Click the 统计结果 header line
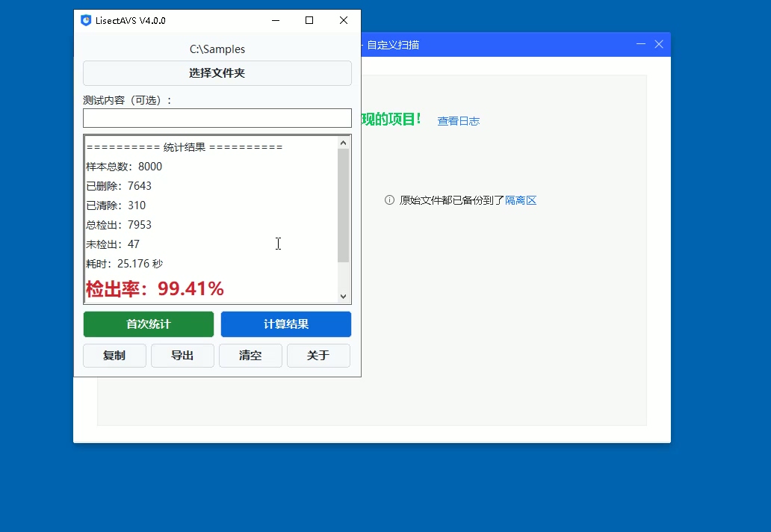This screenshot has width=771, height=532. [185, 147]
